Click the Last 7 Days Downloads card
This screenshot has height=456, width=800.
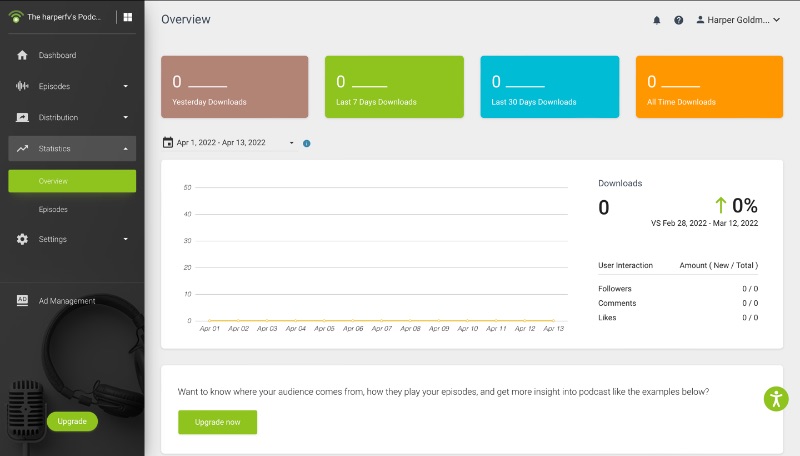point(394,87)
